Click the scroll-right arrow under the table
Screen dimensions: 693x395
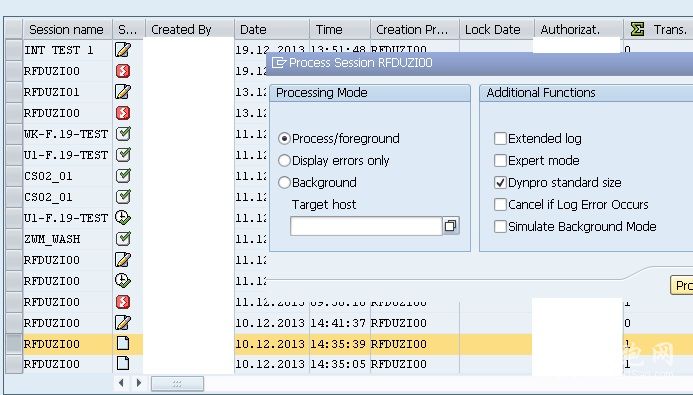click(x=139, y=383)
